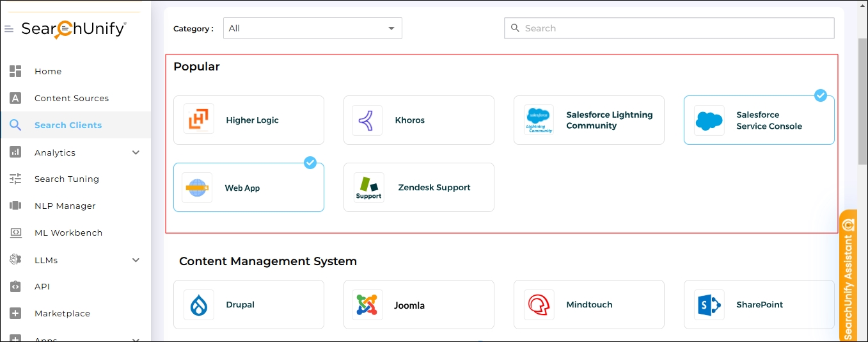Open the Category dropdown
Viewport: 868px width, 342px height.
[x=312, y=28]
